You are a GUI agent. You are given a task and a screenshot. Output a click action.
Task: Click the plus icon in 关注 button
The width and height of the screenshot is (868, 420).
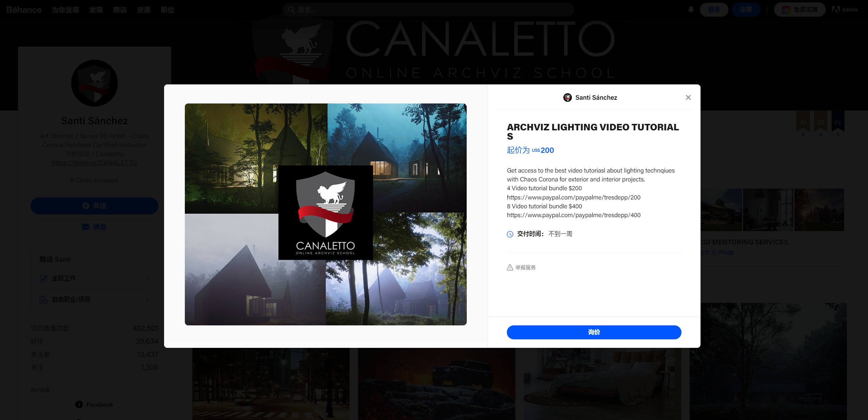pos(86,206)
